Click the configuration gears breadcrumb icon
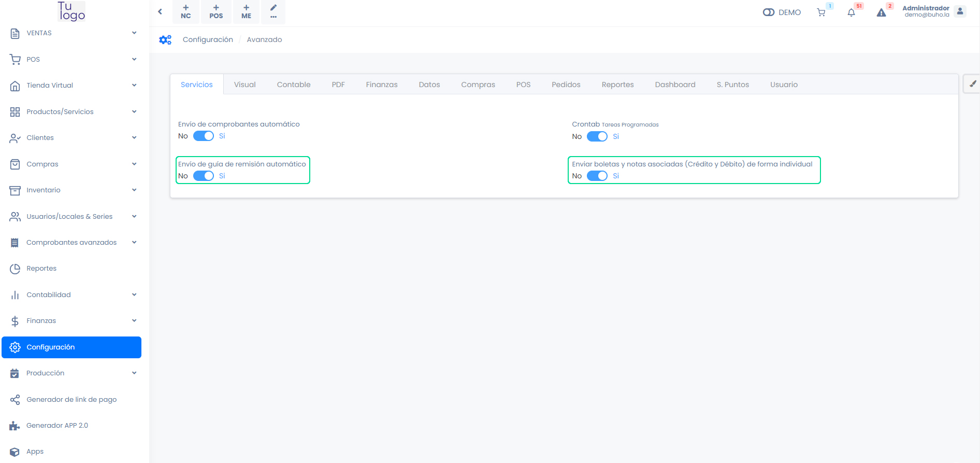980x463 pixels. tap(165, 40)
